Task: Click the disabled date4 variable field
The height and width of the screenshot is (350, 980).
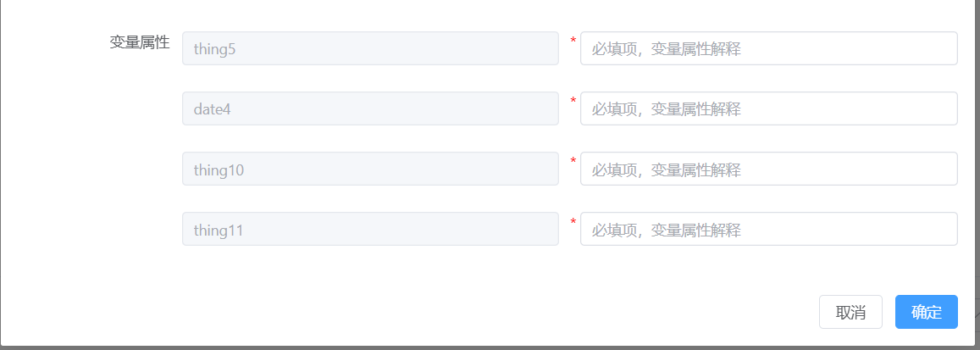Action: (371, 108)
